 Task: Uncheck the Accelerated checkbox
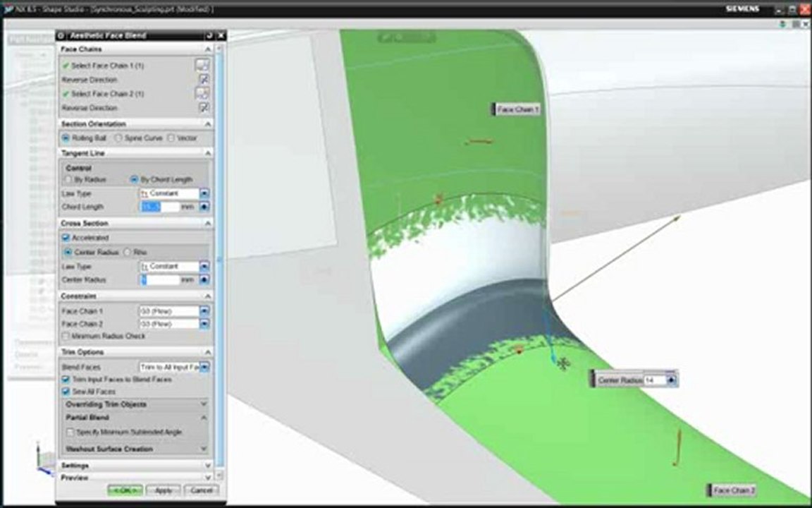click(x=66, y=237)
